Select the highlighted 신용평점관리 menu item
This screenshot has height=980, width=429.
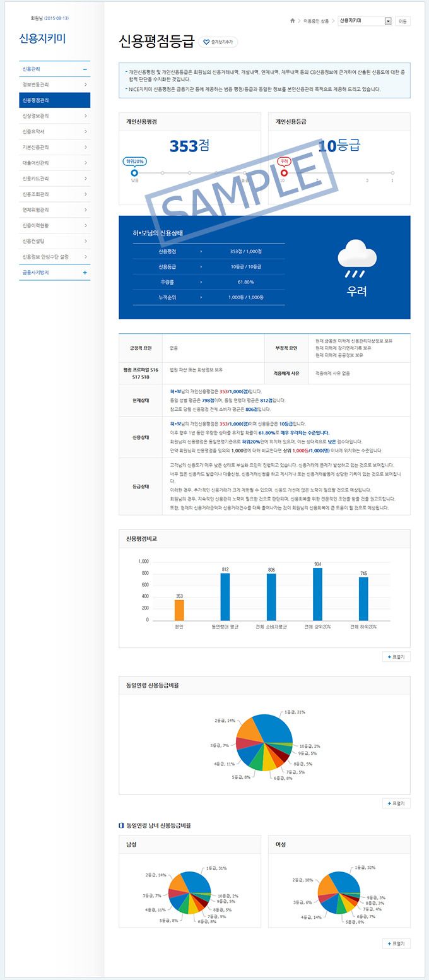[55, 100]
